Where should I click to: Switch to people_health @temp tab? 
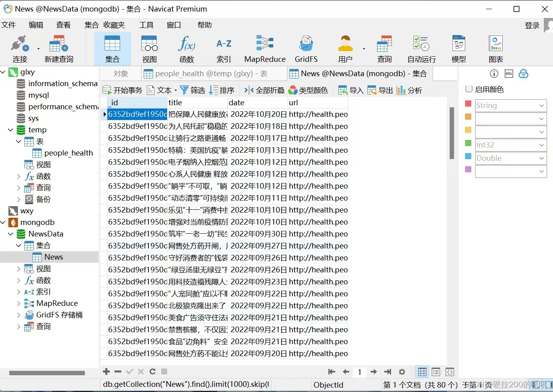coord(214,74)
